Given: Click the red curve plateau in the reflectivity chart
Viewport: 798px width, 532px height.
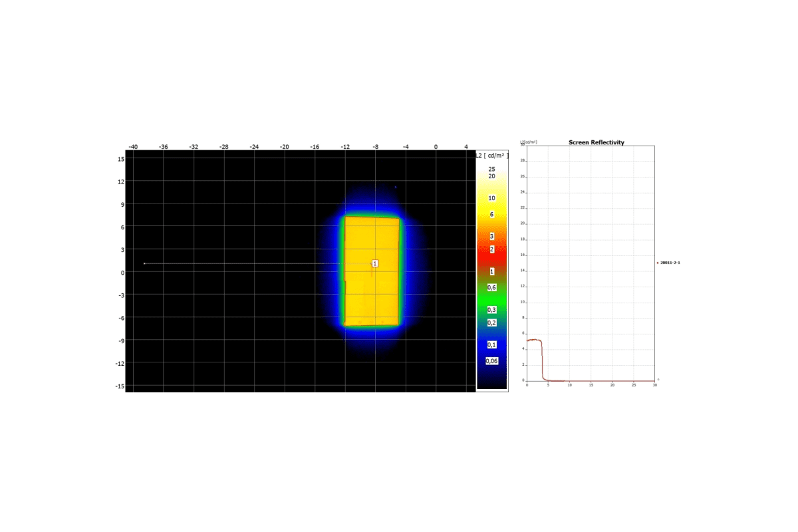Looking at the screenshot, I should point(533,340).
